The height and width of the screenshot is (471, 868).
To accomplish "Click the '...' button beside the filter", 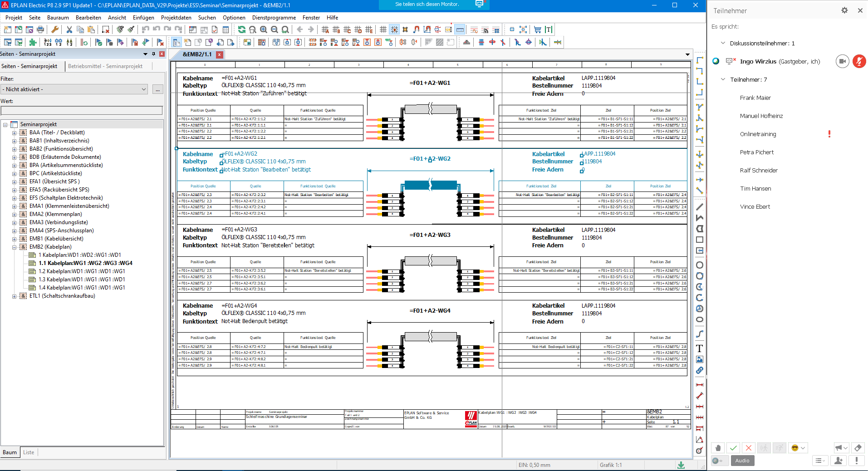I will [157, 89].
